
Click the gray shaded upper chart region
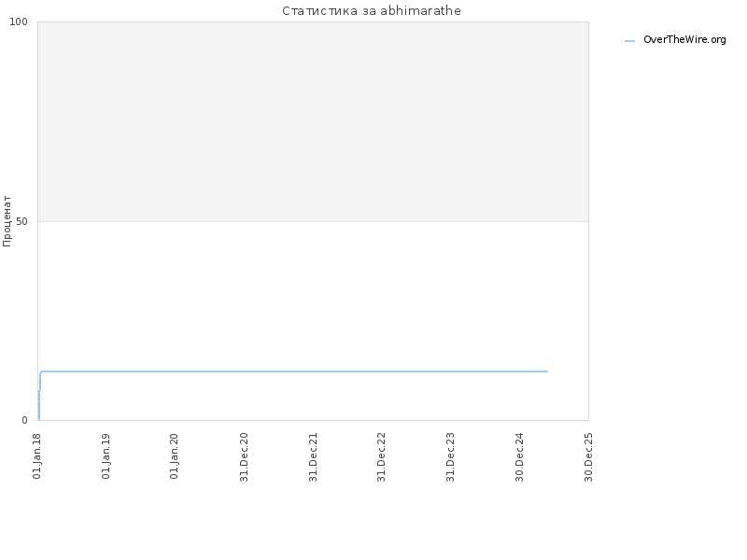(313, 121)
